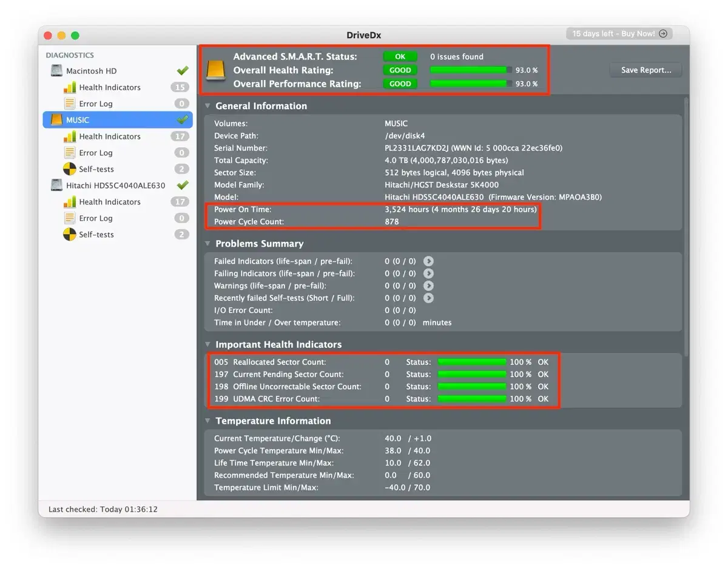Viewport: 728px width, 568px height.
Task: Collapse the General Information section
Action: tap(207, 106)
